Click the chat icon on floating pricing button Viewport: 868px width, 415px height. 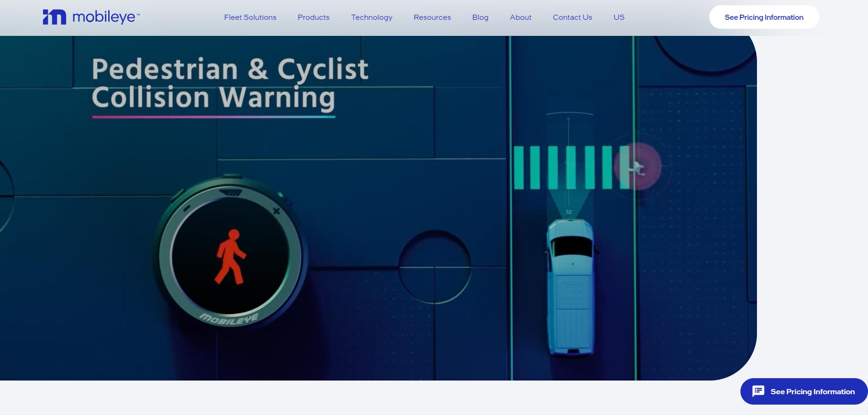(x=758, y=391)
